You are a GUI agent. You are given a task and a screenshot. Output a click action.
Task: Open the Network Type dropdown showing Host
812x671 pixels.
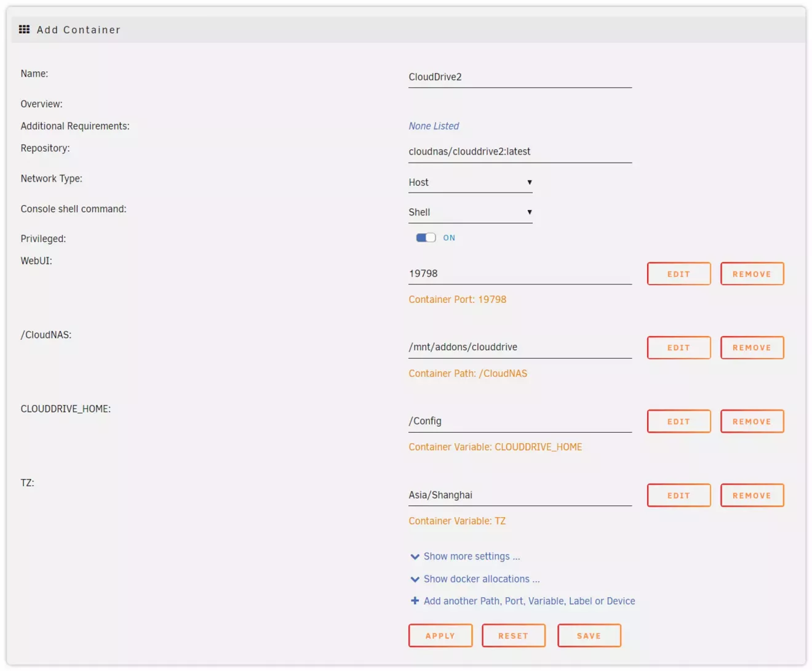click(470, 182)
